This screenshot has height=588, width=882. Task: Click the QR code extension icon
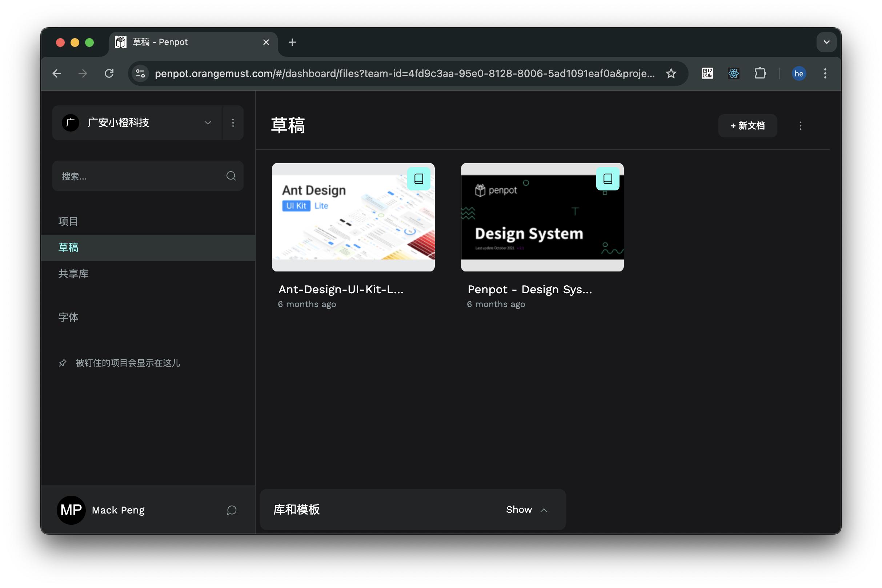click(707, 73)
